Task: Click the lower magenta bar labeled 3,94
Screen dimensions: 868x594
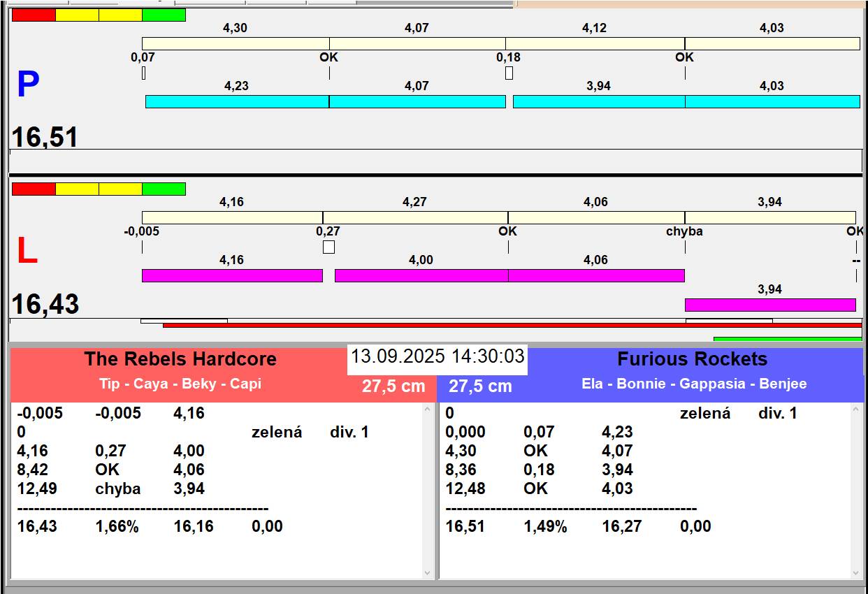Action: (x=770, y=305)
